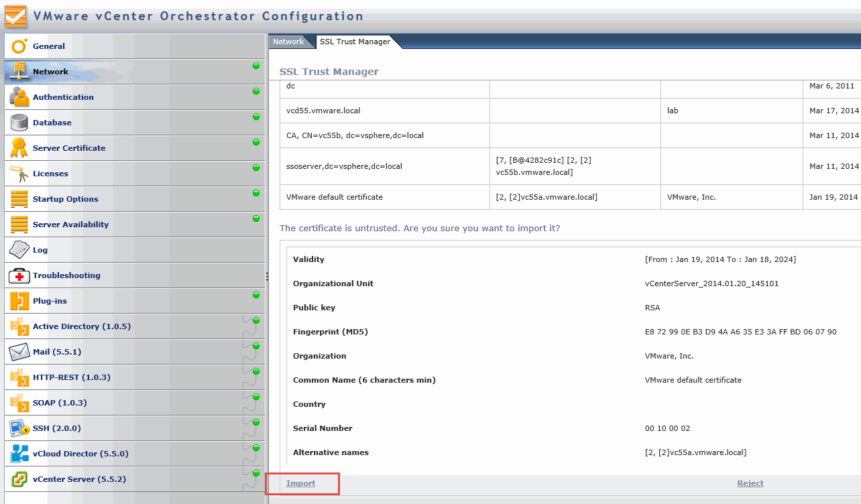
Task: Open the Authentication user icon
Action: (19, 97)
